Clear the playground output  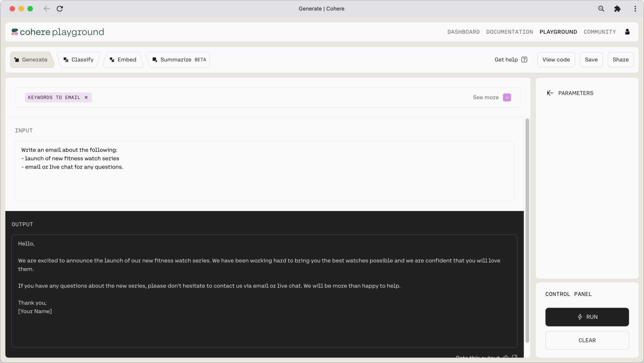[x=587, y=340]
